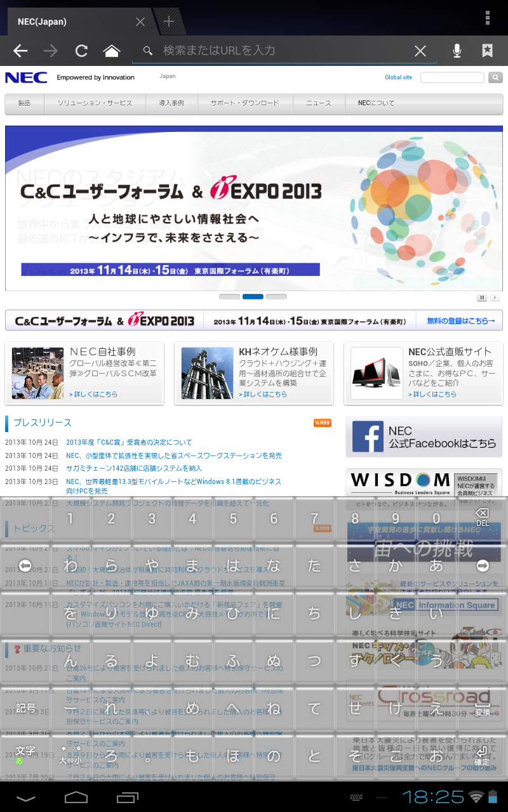
Task: Move cursor right with keyboard arrow
Action: (483, 565)
